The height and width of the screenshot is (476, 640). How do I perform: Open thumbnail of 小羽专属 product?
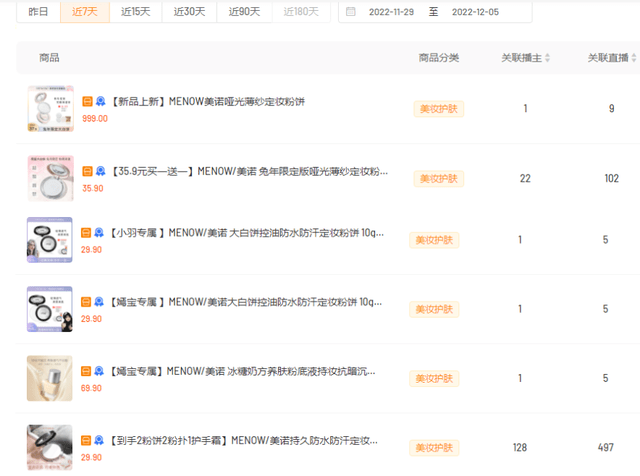49,240
